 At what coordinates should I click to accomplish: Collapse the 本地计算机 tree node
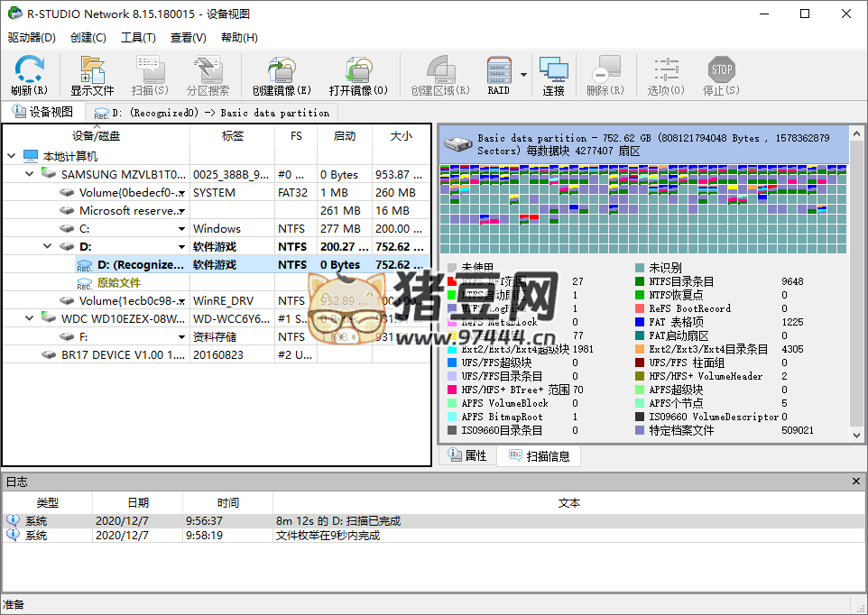click(x=9, y=155)
